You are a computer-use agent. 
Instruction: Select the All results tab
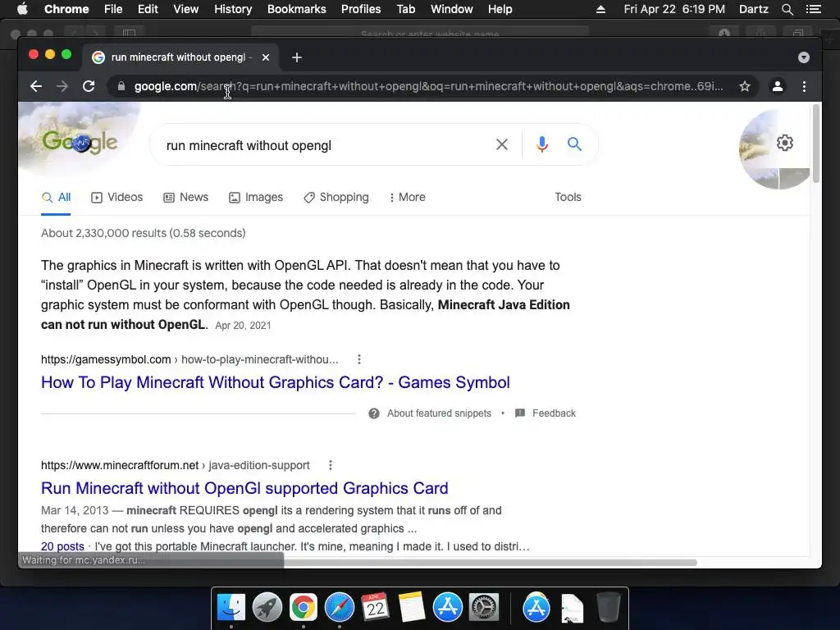(57, 197)
